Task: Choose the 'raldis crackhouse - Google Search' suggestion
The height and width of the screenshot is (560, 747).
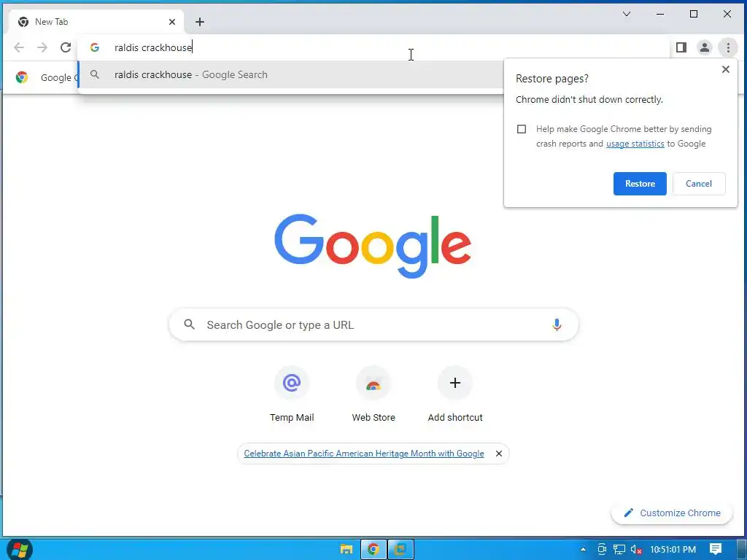Action: (x=290, y=75)
